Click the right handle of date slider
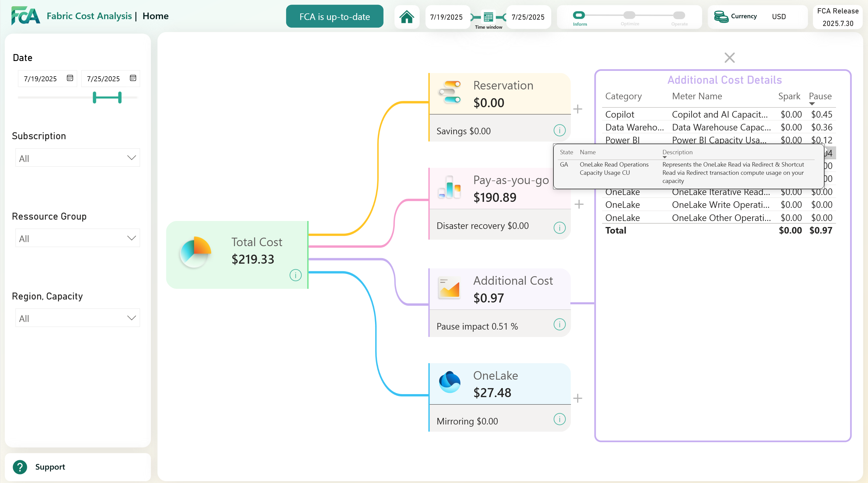The width and height of the screenshot is (868, 483). [x=120, y=97]
